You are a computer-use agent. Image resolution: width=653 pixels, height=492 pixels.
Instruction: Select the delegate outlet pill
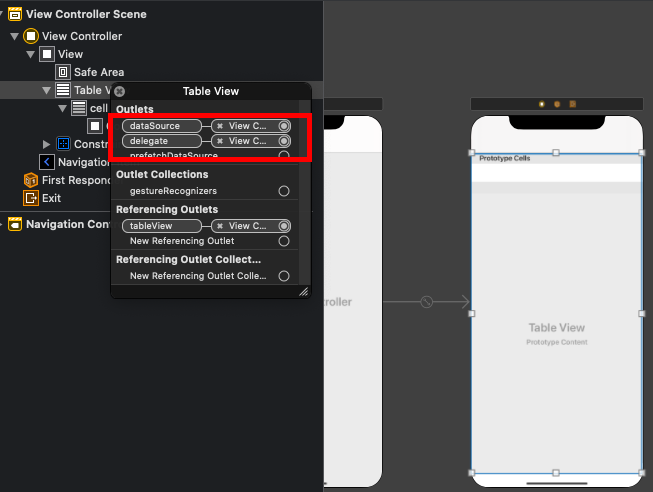tap(162, 141)
